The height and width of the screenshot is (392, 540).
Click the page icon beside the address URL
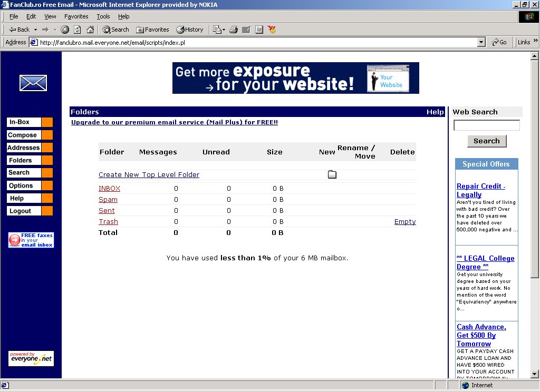(x=34, y=42)
